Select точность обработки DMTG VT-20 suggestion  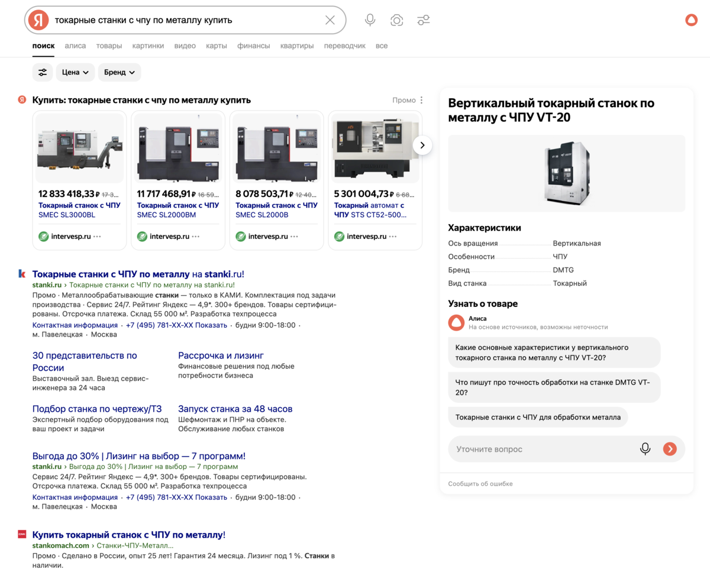(x=554, y=387)
